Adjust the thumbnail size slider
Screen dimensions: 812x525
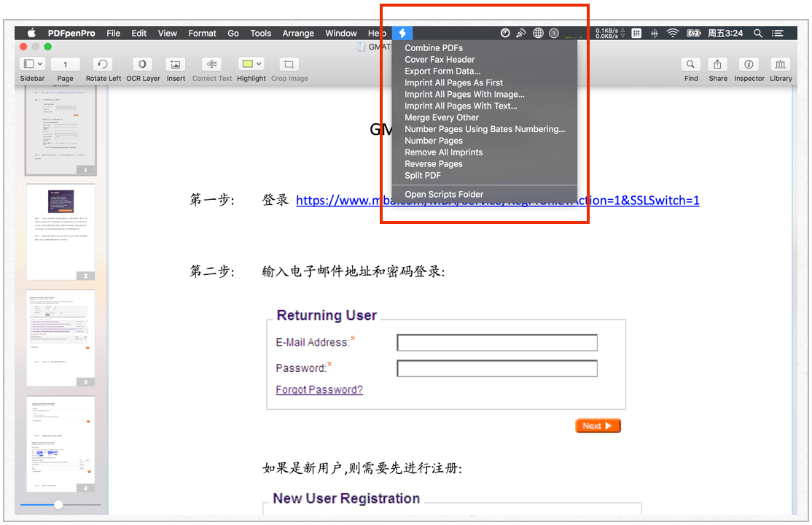(58, 505)
